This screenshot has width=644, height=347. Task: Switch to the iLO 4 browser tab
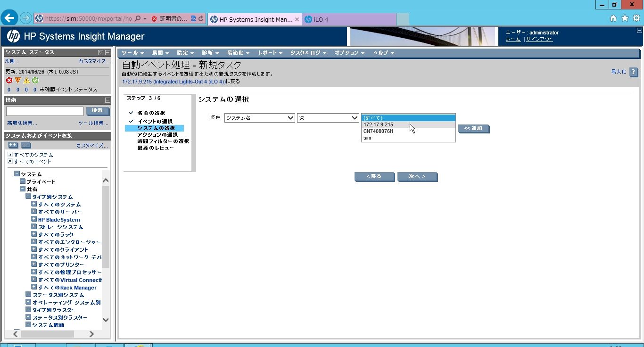click(349, 19)
